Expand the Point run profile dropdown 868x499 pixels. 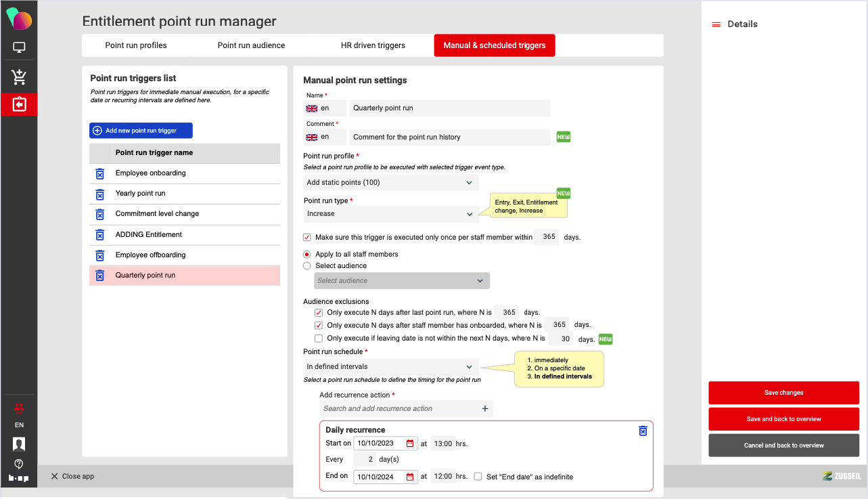[391, 183]
